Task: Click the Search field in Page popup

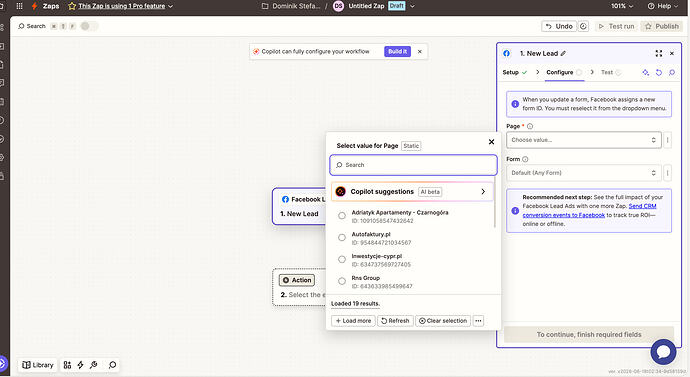Action: pos(413,165)
